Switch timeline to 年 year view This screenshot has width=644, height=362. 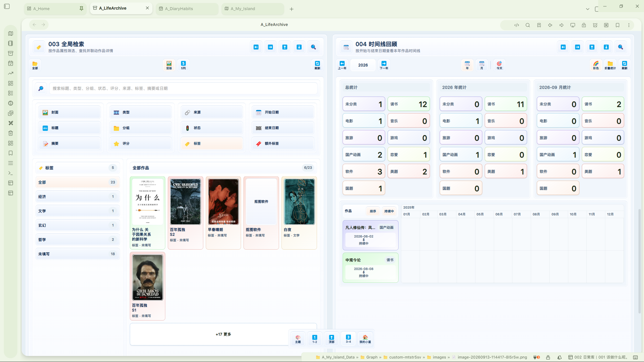click(467, 65)
